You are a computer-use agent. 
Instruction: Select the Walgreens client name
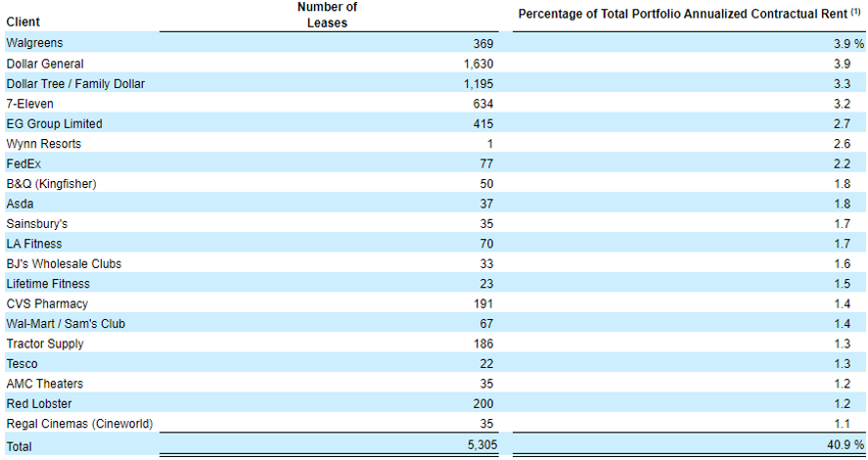pos(34,43)
